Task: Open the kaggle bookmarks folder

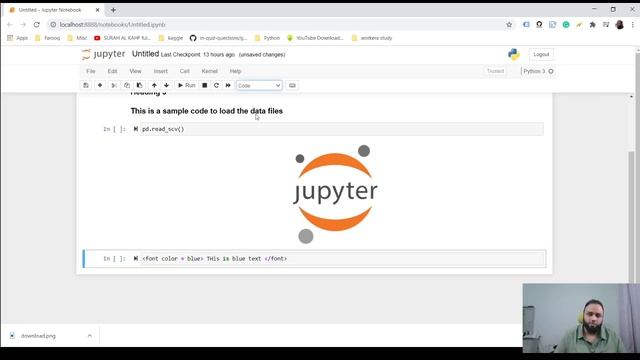Action: pos(171,38)
